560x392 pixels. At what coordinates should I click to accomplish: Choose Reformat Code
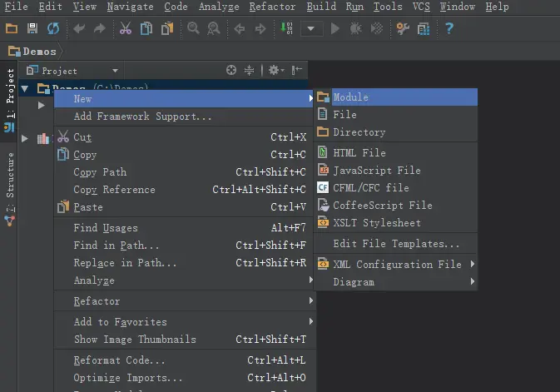pyautogui.click(x=184, y=360)
